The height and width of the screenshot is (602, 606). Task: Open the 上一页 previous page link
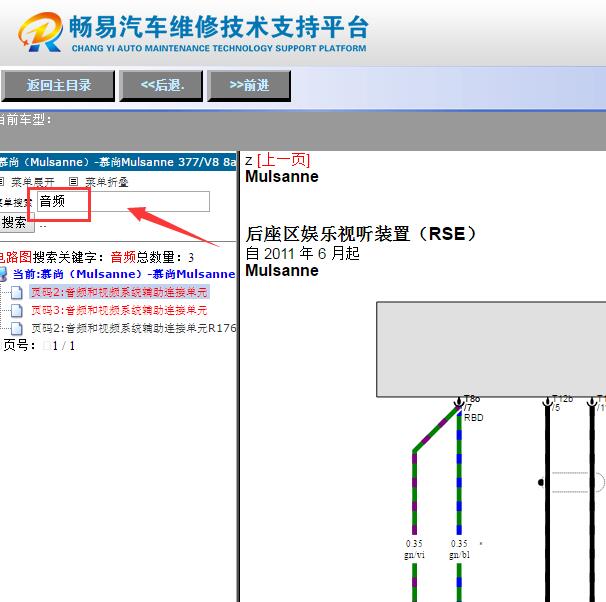click(x=284, y=160)
